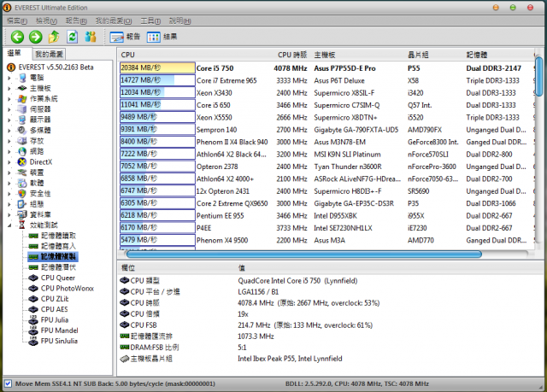The height and width of the screenshot is (392, 547).
Task: Click the horizontal scrollbar of results table
Action: pos(304,255)
